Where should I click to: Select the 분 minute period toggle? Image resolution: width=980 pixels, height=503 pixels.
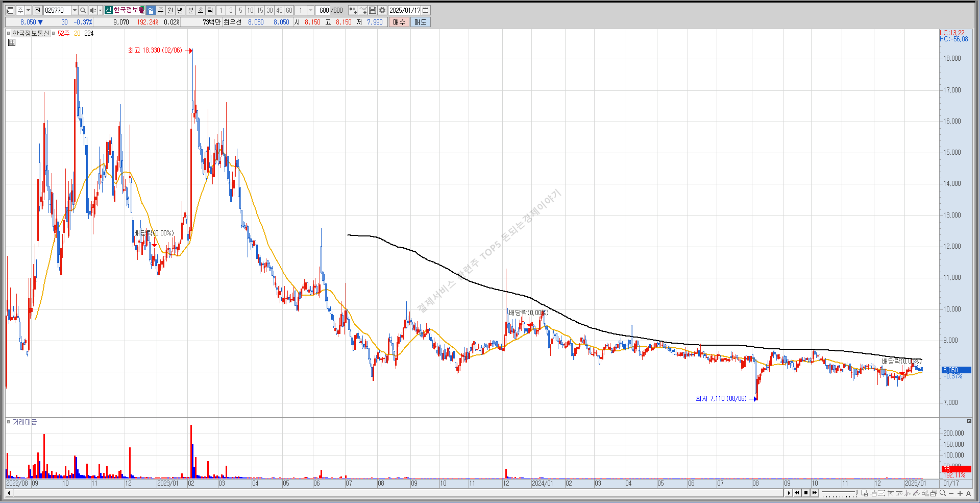(190, 10)
